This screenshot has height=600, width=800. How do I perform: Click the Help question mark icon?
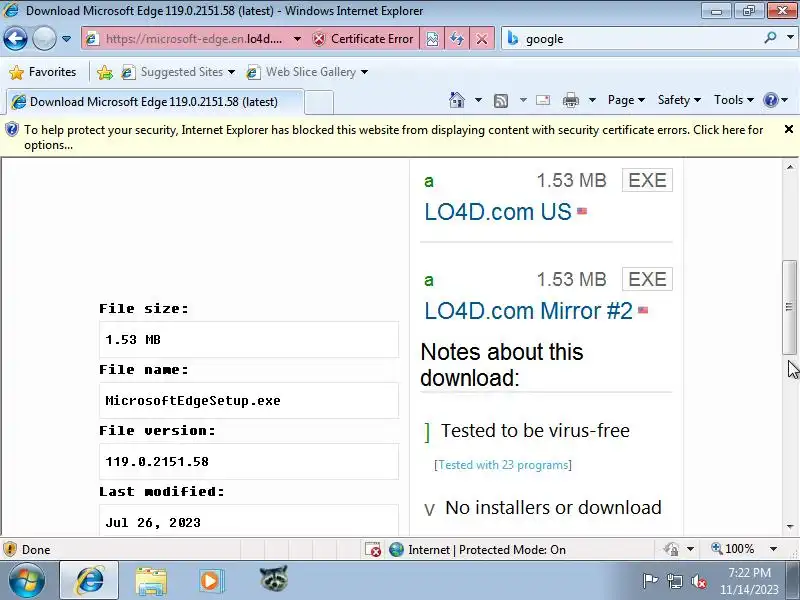tap(770, 100)
